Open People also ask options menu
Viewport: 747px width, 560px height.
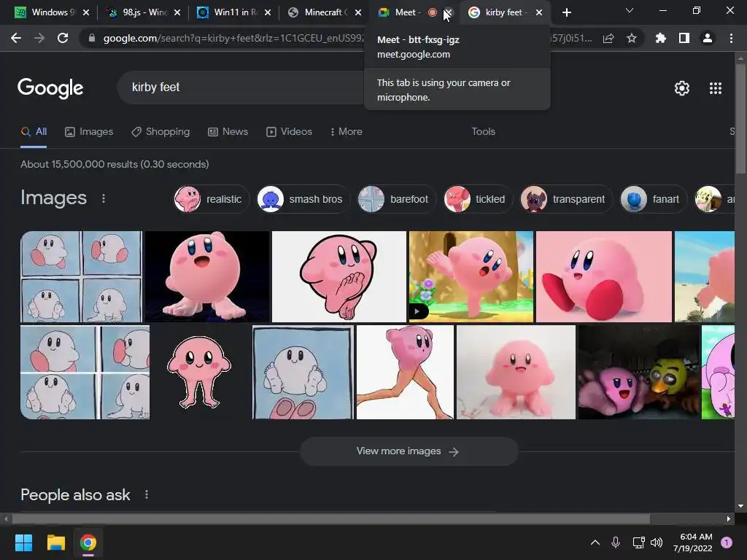(x=147, y=495)
